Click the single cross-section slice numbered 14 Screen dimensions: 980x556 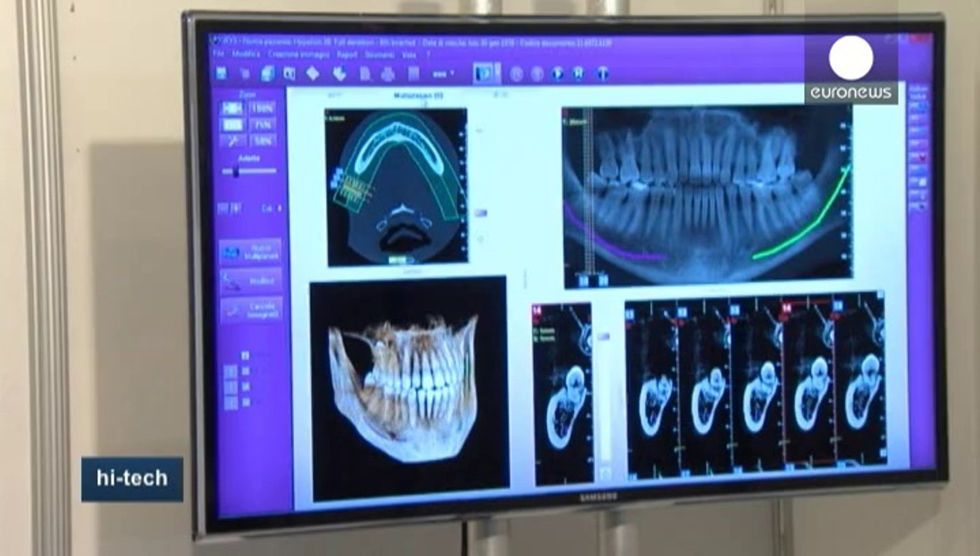click(563, 393)
